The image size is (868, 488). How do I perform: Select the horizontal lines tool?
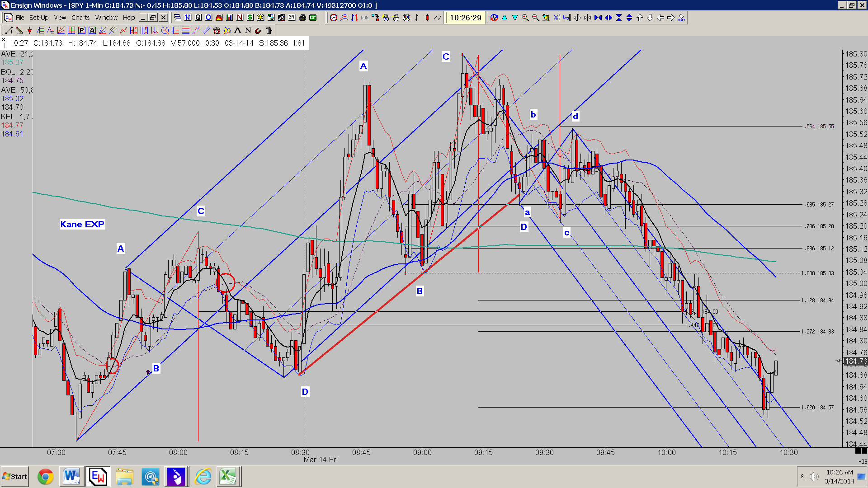click(x=186, y=30)
